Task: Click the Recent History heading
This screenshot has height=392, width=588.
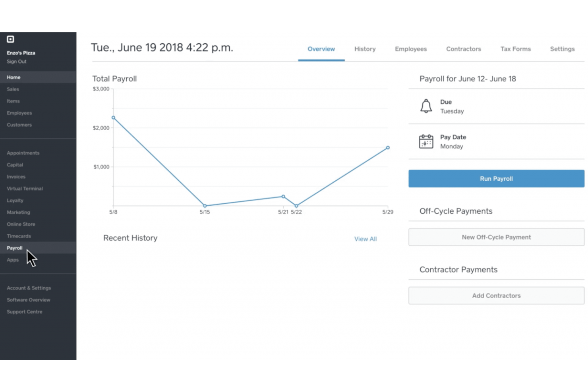Action: click(x=130, y=238)
